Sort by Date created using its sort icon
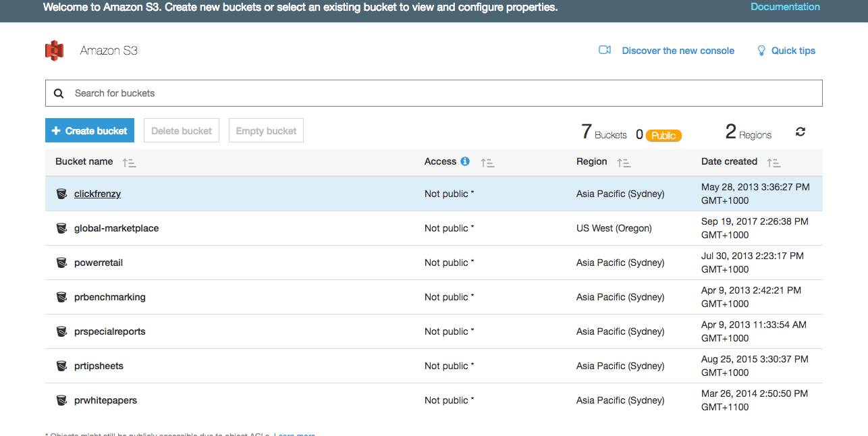868x436 pixels. (774, 163)
